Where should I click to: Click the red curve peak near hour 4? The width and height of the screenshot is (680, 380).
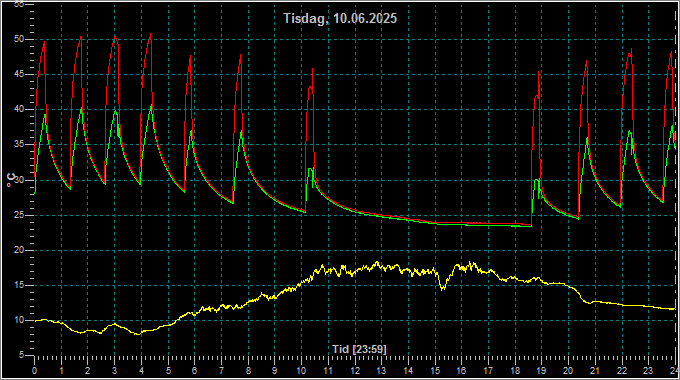point(150,34)
